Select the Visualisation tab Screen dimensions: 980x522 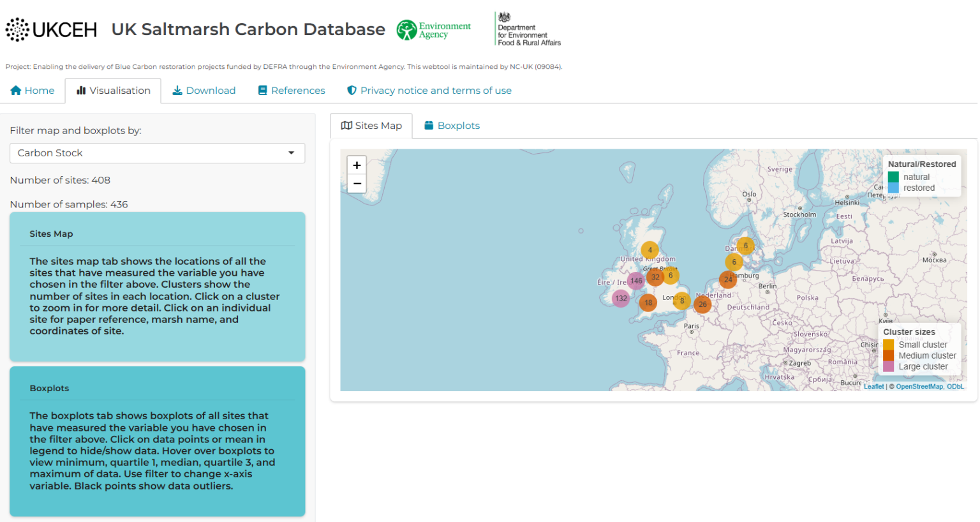pyautogui.click(x=113, y=91)
